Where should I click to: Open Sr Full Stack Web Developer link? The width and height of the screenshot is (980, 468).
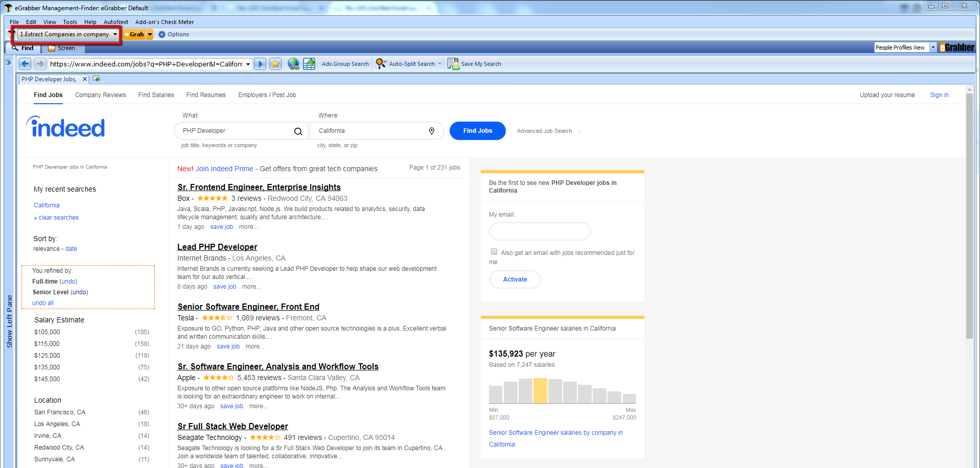pos(233,426)
